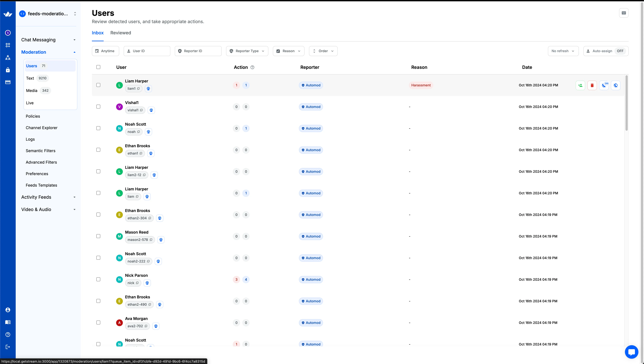Select the lock icon in the left sidebar
This screenshot has width=644, height=364.
[8, 70]
